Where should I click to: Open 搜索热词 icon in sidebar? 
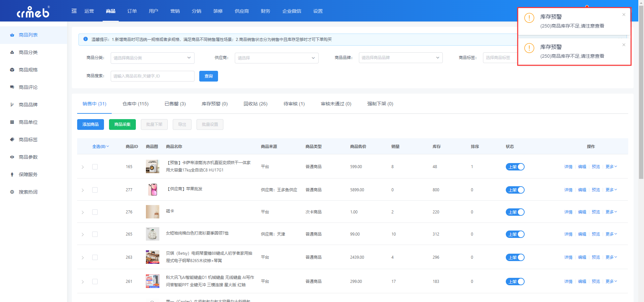click(x=12, y=192)
